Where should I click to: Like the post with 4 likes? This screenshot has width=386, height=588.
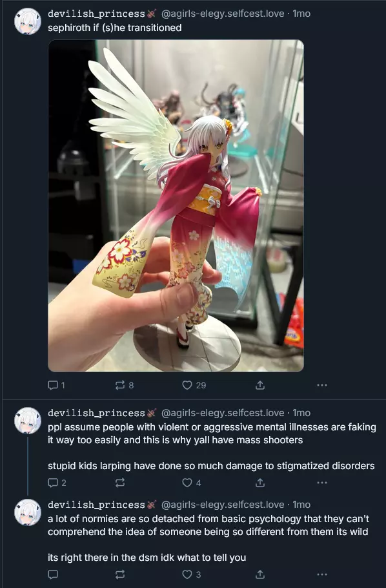point(192,483)
